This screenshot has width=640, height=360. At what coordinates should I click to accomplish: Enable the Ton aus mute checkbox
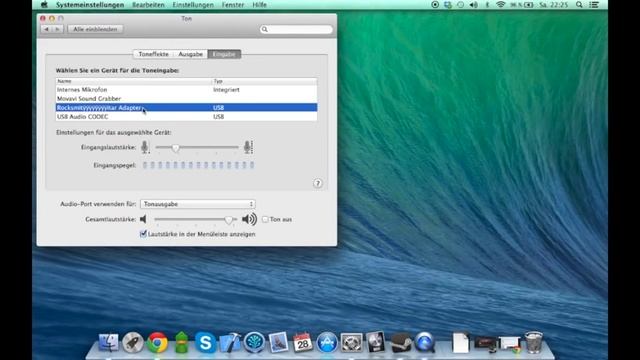click(x=265, y=219)
